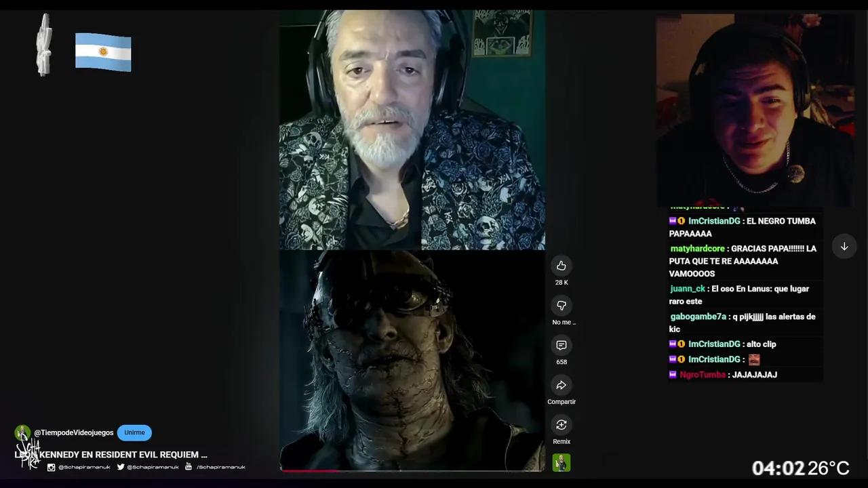Image resolution: width=868 pixels, height=488 pixels.
Task: Click the subscriber badge beside NgroTumba
Action: point(673,375)
